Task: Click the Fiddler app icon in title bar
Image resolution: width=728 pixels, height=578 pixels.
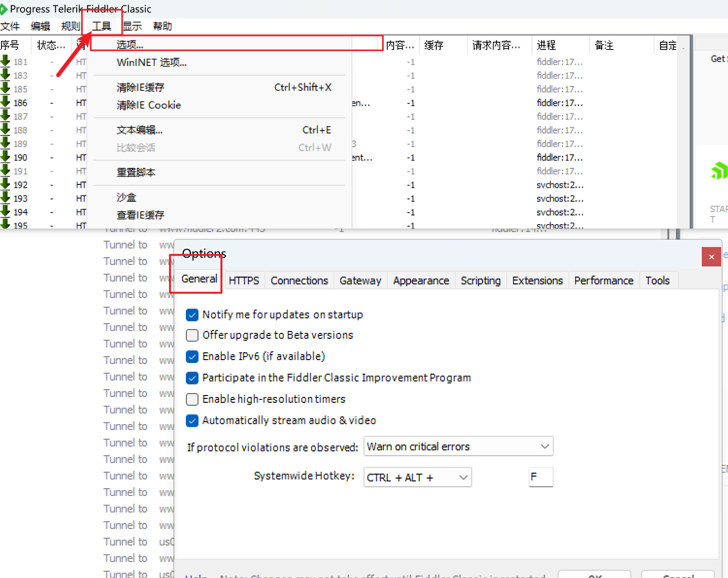Action: coord(3,9)
